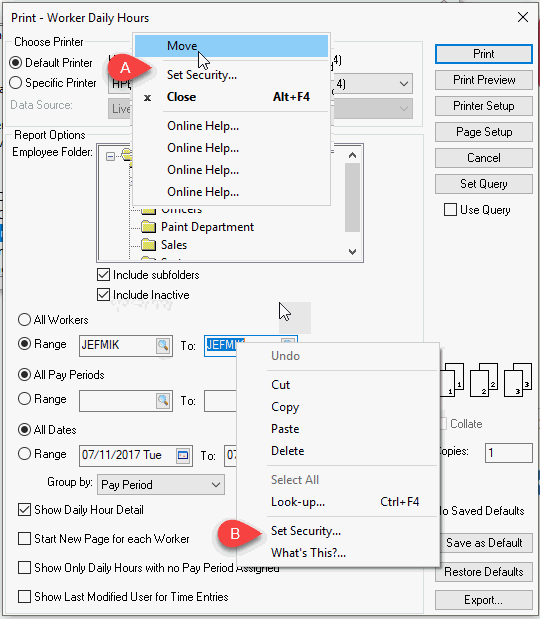Choose Set Security in the edit context menu
The image size is (540, 619).
click(306, 531)
